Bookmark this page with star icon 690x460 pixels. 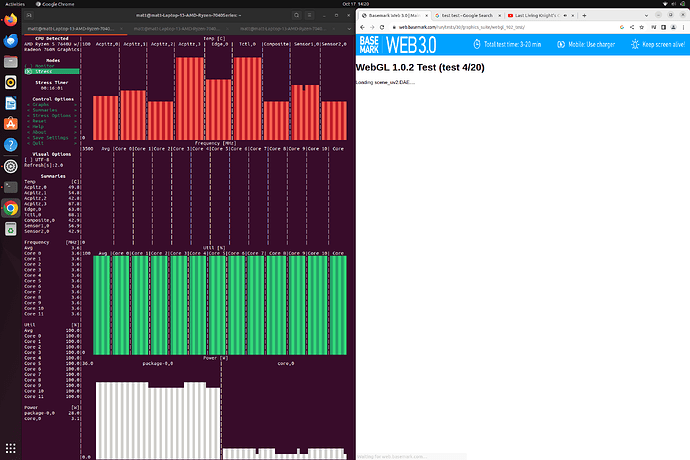point(642,27)
